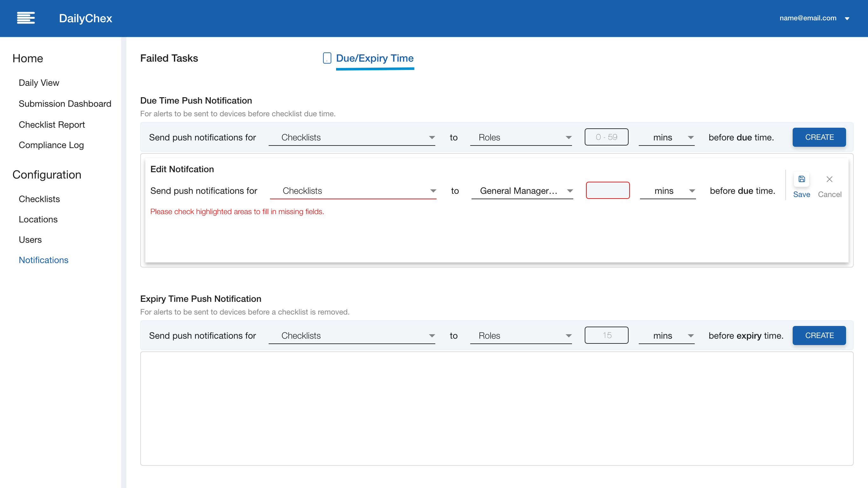This screenshot has height=488, width=868.
Task: Click CREATE for due time notification
Action: tap(819, 137)
